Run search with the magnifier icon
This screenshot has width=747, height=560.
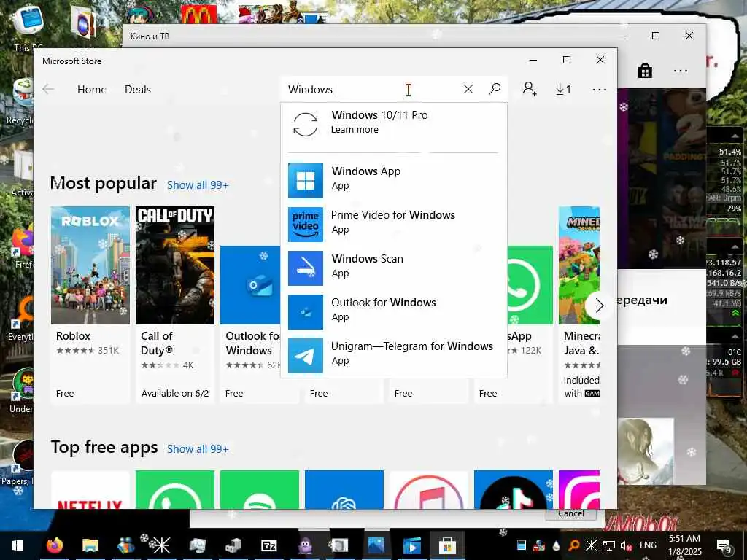[495, 88]
